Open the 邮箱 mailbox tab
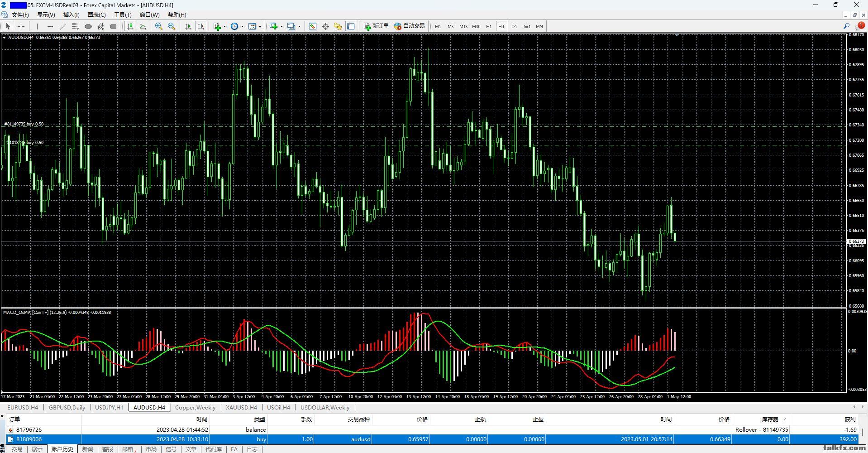 click(129, 449)
